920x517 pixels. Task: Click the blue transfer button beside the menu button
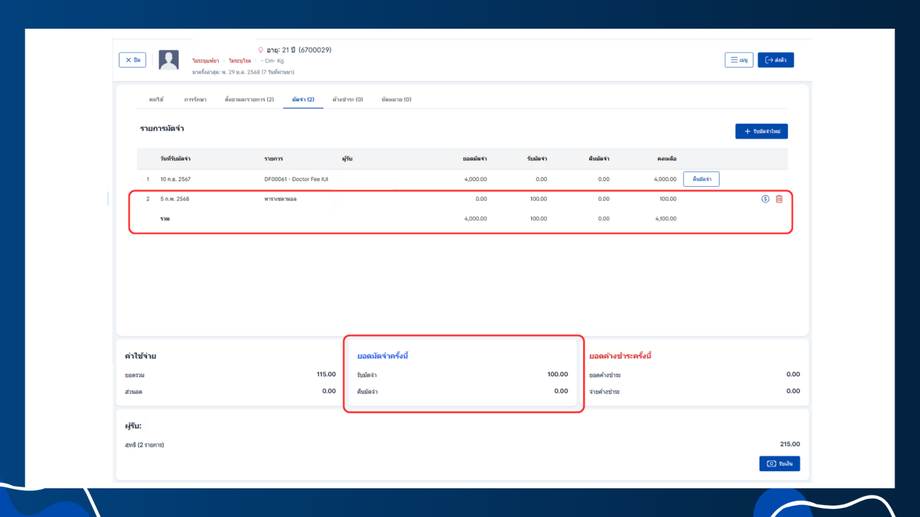point(776,60)
